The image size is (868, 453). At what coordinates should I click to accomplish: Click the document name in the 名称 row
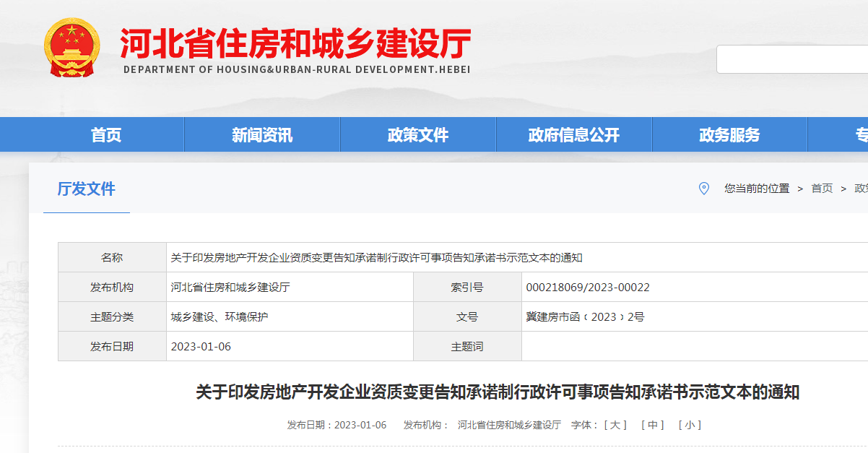pos(376,258)
